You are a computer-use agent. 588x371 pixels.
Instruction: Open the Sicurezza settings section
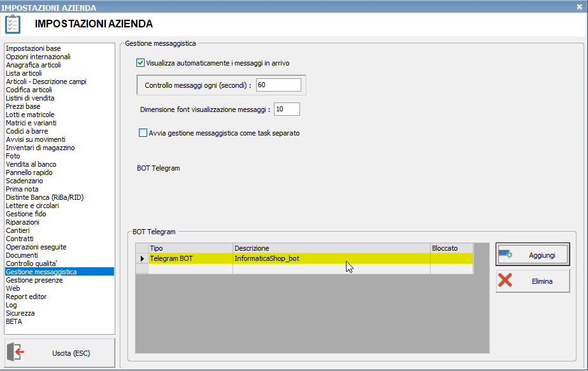[20, 313]
